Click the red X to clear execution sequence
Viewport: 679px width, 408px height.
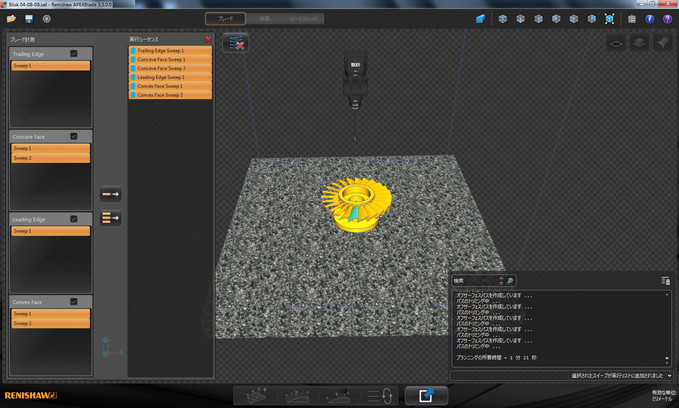[207, 39]
